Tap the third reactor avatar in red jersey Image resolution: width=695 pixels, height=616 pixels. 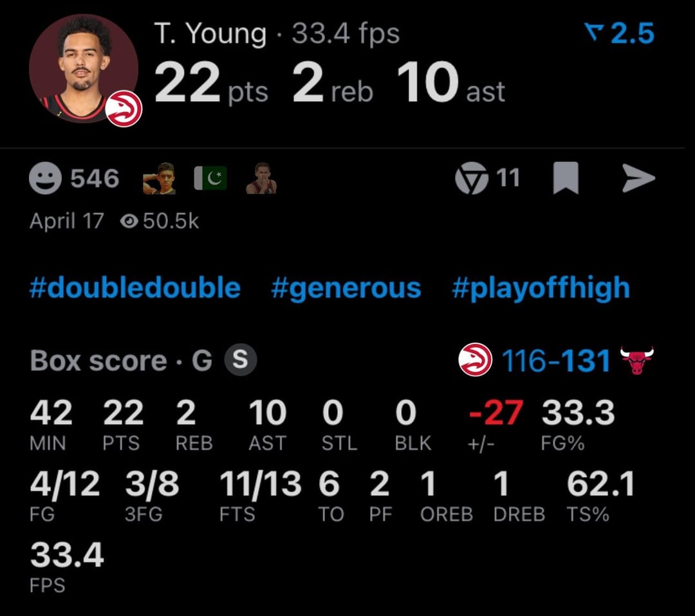[x=261, y=178]
